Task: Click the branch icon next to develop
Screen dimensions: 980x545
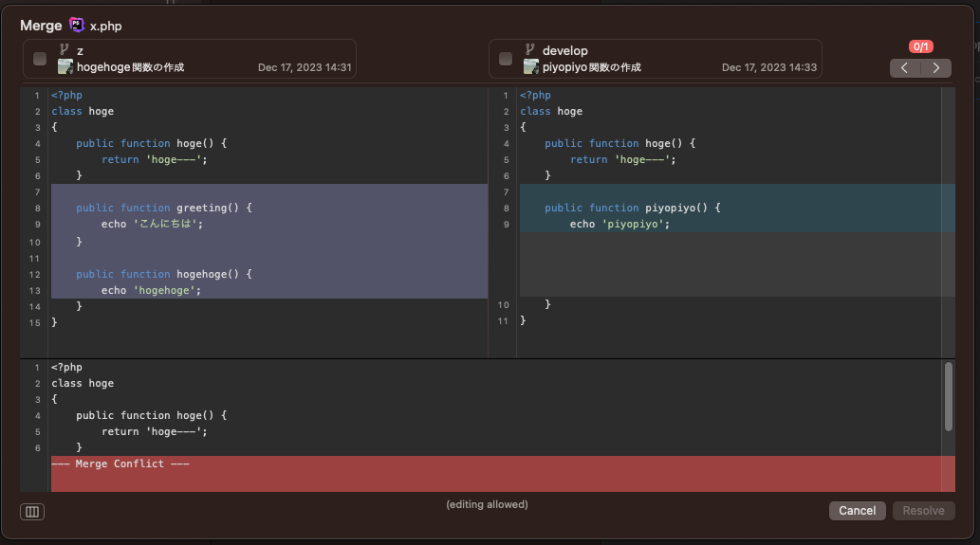Action: (x=530, y=50)
